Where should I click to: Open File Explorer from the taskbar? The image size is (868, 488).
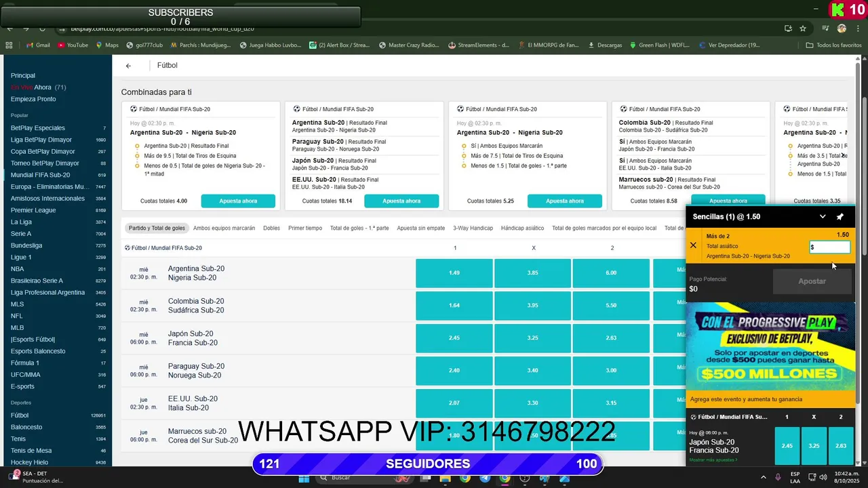tap(445, 478)
